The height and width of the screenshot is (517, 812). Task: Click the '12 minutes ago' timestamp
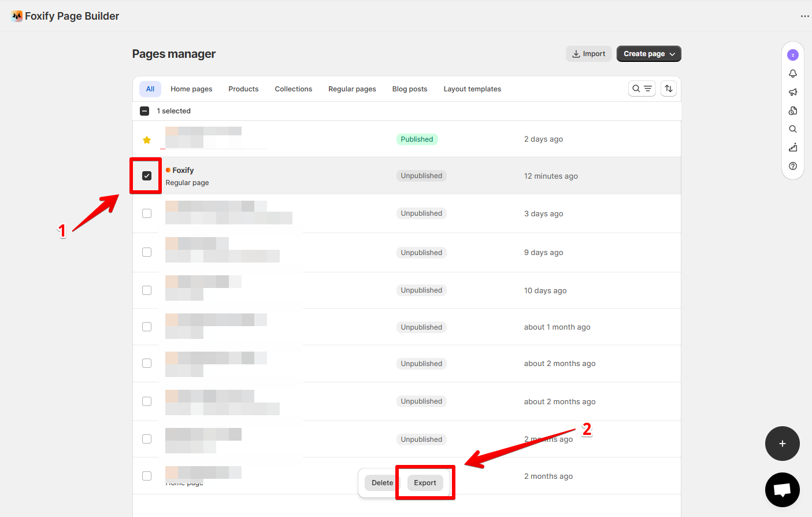[x=551, y=176]
